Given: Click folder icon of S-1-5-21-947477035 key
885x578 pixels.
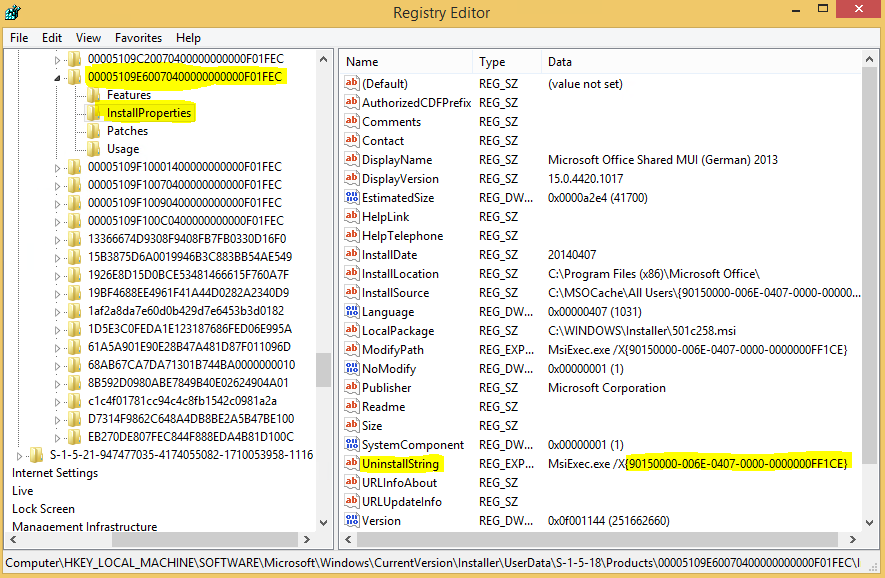Looking at the screenshot, I should pos(37,455).
